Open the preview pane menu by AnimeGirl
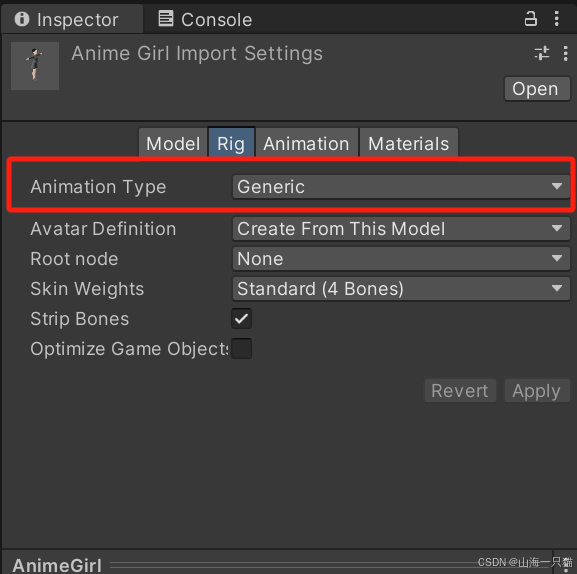The image size is (577, 574). [x=565, y=565]
